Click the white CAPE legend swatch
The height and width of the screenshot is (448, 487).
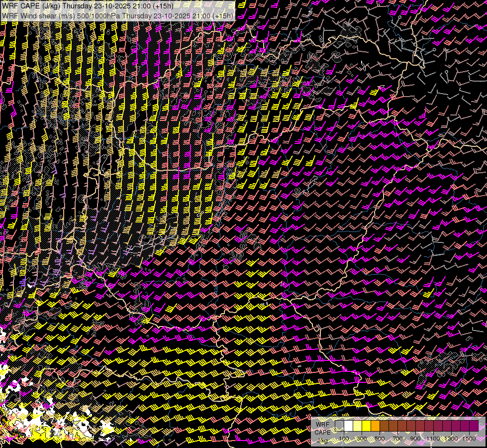pyautogui.click(x=348, y=426)
